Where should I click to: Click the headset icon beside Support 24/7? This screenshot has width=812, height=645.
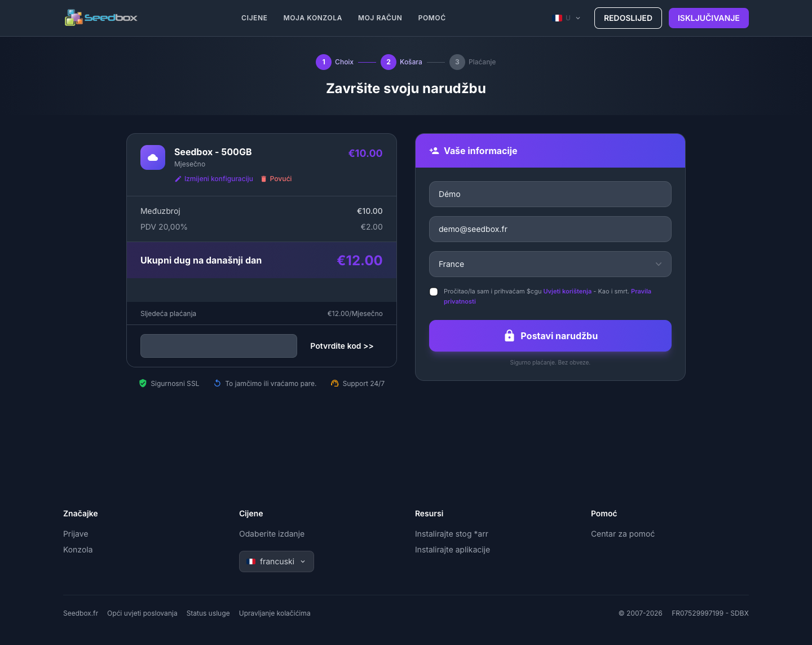pos(335,384)
